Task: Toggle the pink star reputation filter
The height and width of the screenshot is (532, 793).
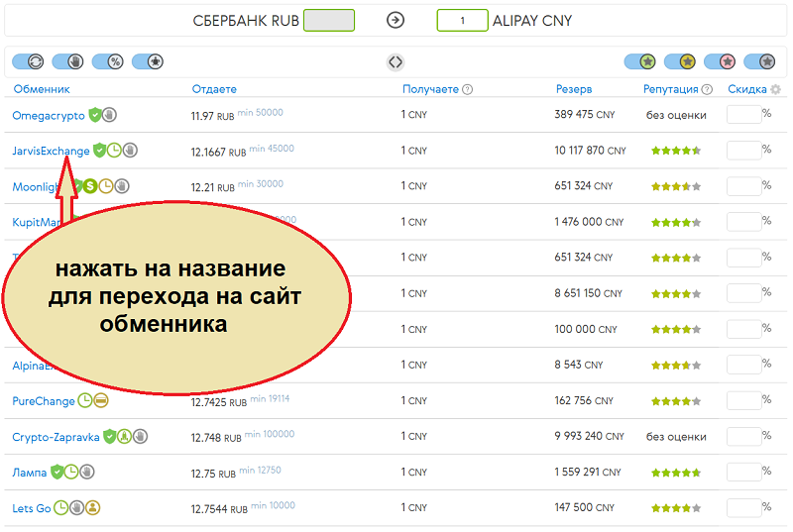Action: [x=720, y=62]
